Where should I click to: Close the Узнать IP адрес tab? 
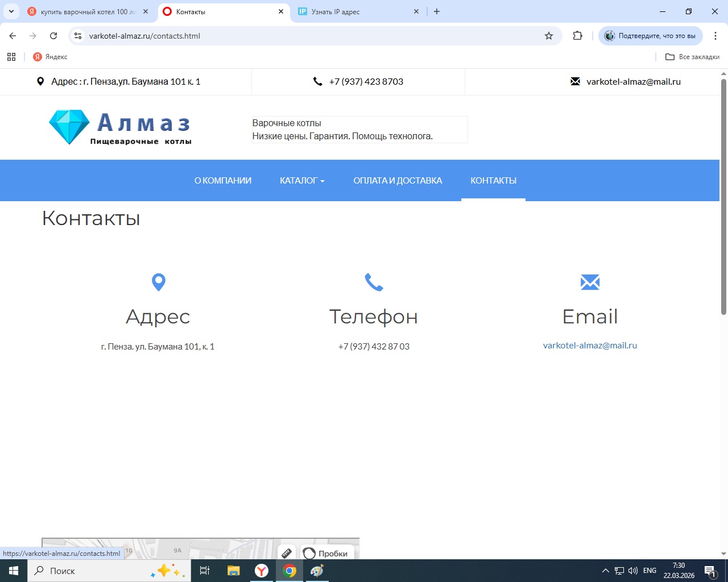[416, 11]
